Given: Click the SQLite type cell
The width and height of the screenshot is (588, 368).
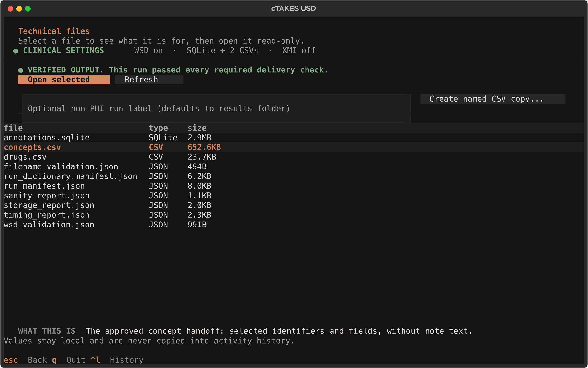Looking at the screenshot, I should (x=163, y=138).
